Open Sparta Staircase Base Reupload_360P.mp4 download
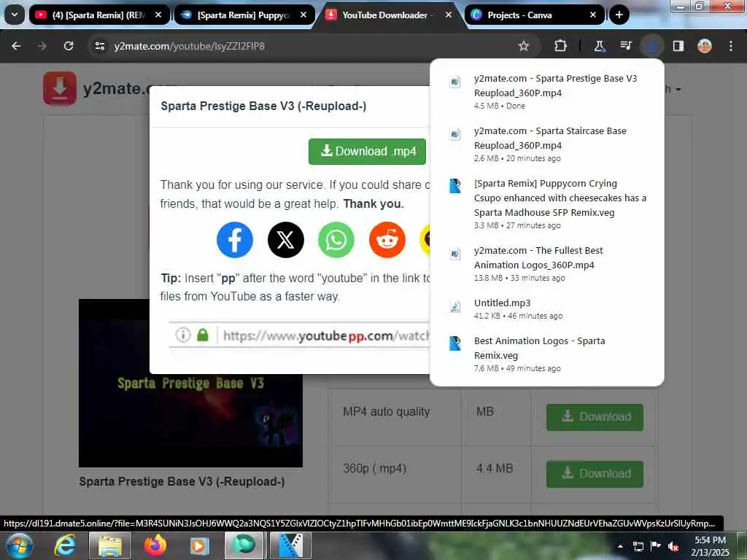This screenshot has width=747, height=560. [547, 144]
